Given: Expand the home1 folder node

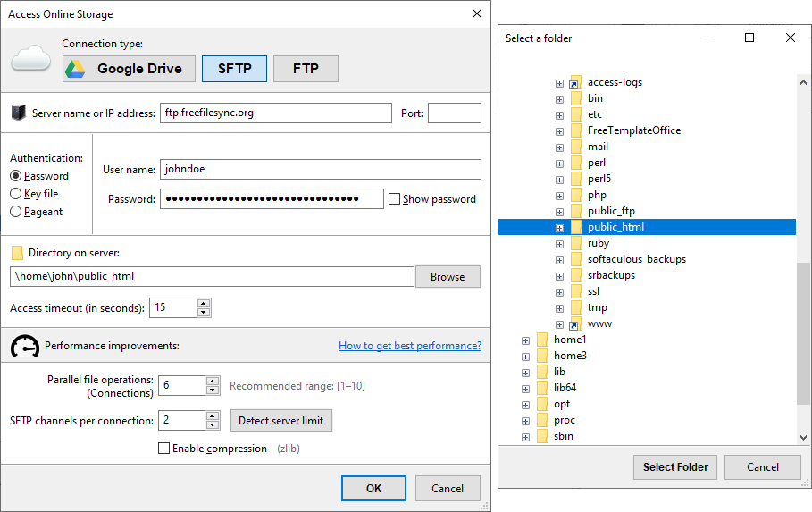Looking at the screenshot, I should tap(525, 340).
